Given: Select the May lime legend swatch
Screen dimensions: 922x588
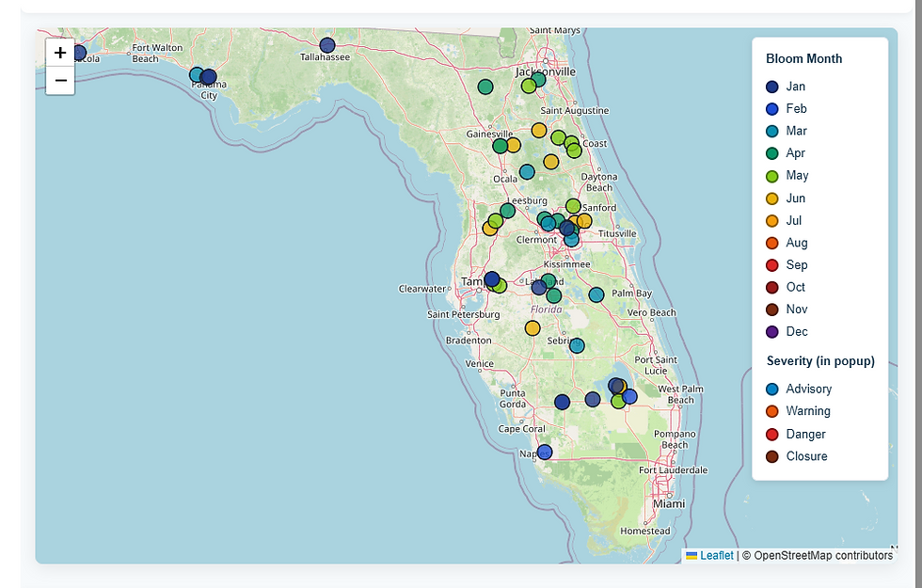Looking at the screenshot, I should 772,176.
